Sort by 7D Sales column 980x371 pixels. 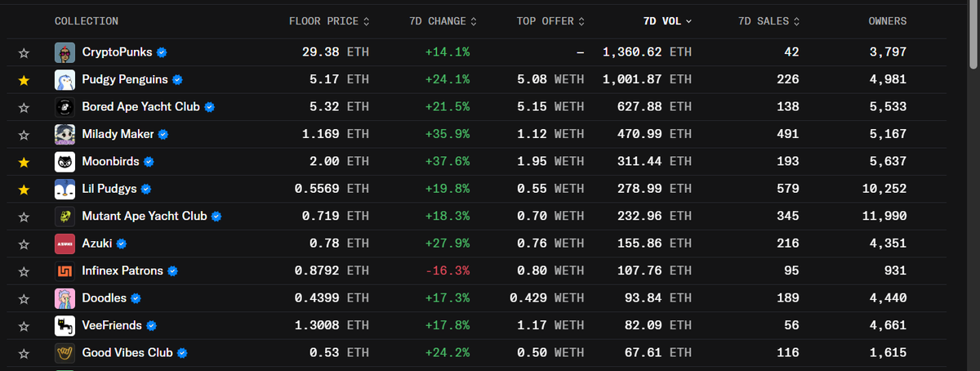coord(768,21)
